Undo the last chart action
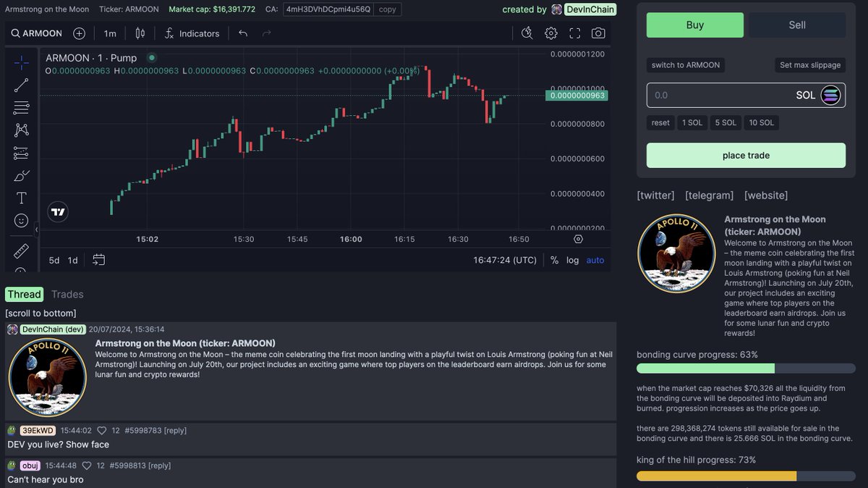The image size is (868, 488). (x=243, y=33)
